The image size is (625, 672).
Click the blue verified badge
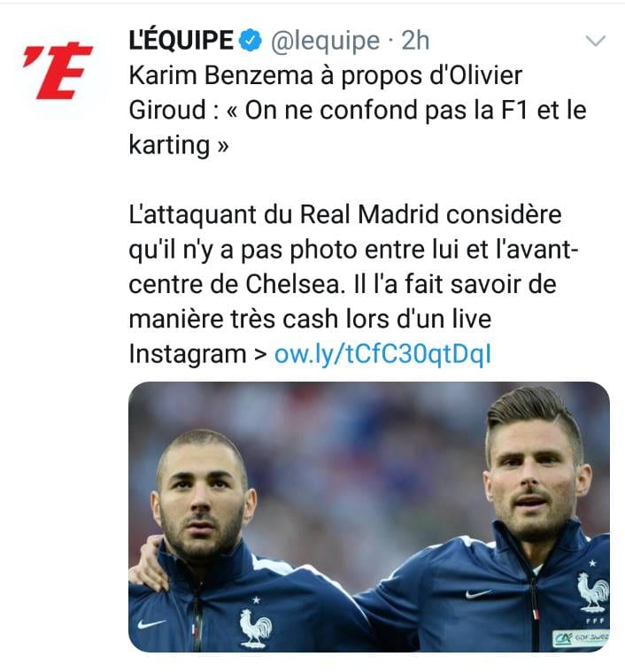point(251,41)
